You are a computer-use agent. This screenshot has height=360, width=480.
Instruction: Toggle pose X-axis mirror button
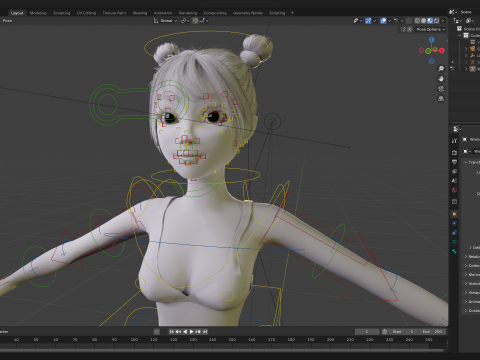pos(410,30)
